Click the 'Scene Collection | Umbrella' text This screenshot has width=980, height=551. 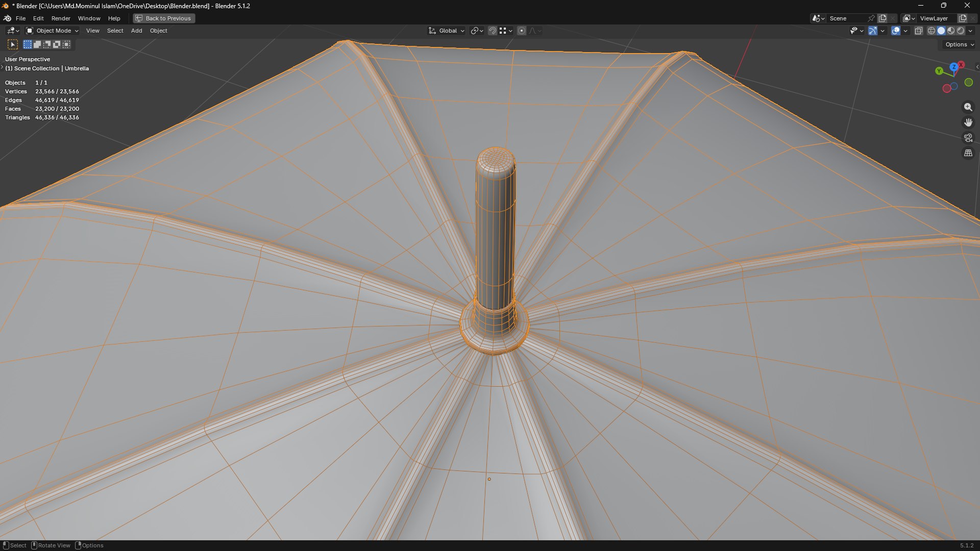tap(52, 68)
